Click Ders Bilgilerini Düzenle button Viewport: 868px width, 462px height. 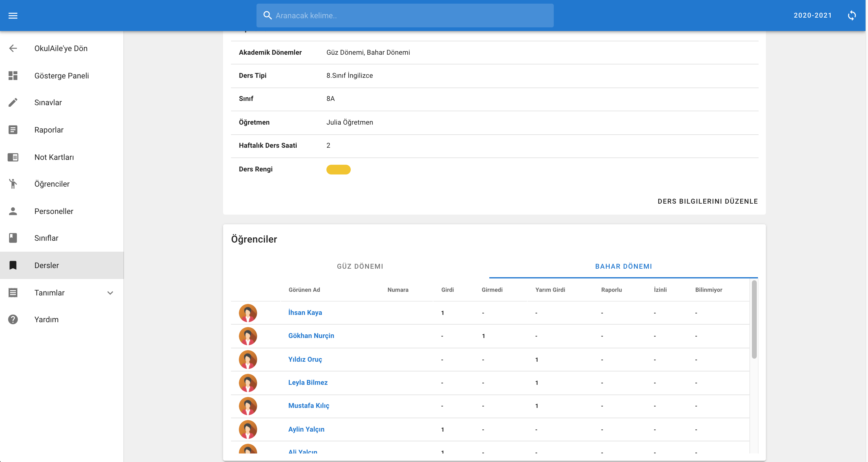(x=708, y=202)
